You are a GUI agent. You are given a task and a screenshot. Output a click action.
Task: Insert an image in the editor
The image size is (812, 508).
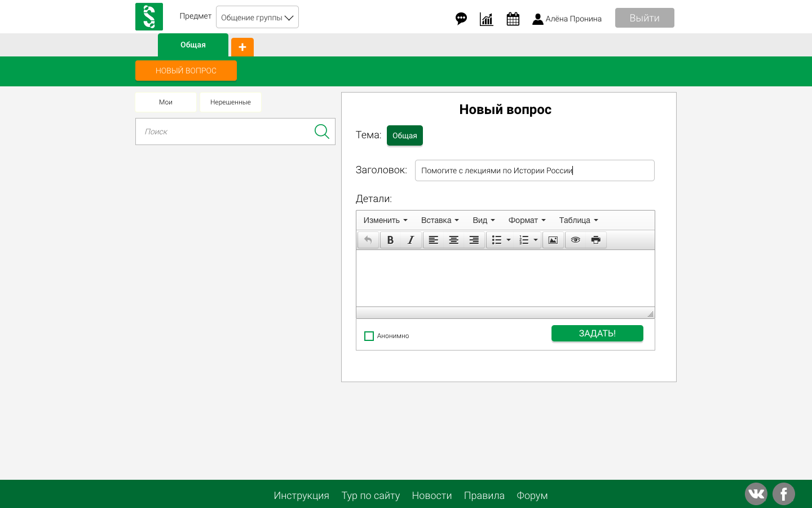(553, 239)
